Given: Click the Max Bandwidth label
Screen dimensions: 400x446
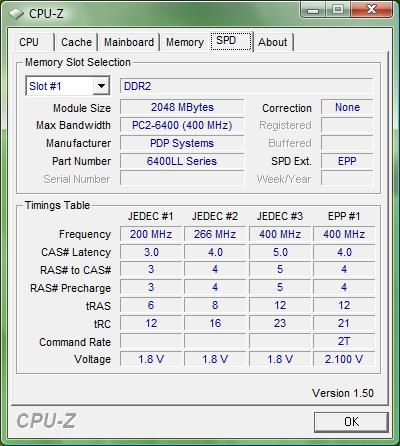Looking at the screenshot, I should pyautogui.click(x=73, y=125).
